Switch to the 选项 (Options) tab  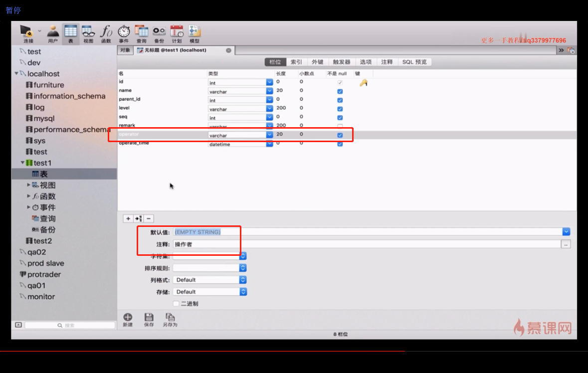366,62
